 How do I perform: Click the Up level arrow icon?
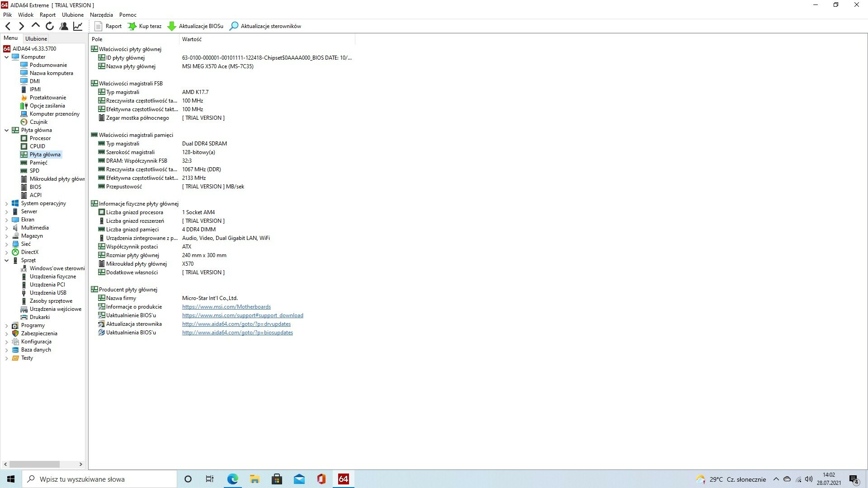[x=35, y=26]
